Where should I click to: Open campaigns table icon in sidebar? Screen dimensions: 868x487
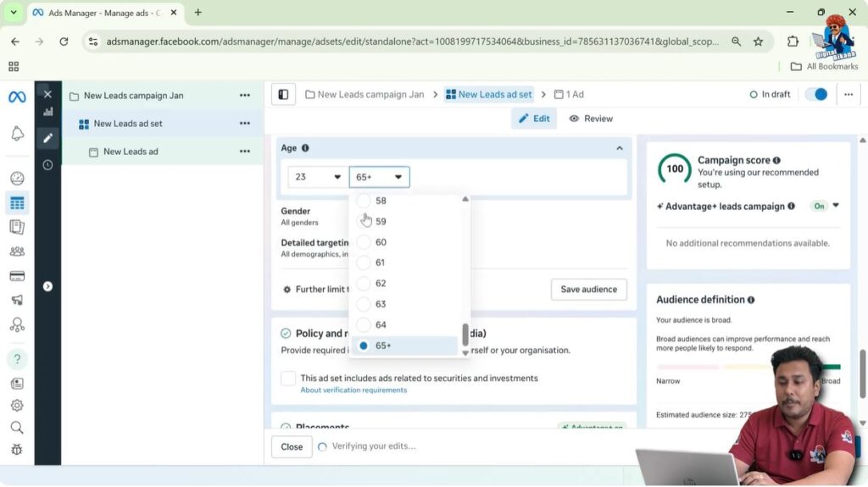point(17,203)
